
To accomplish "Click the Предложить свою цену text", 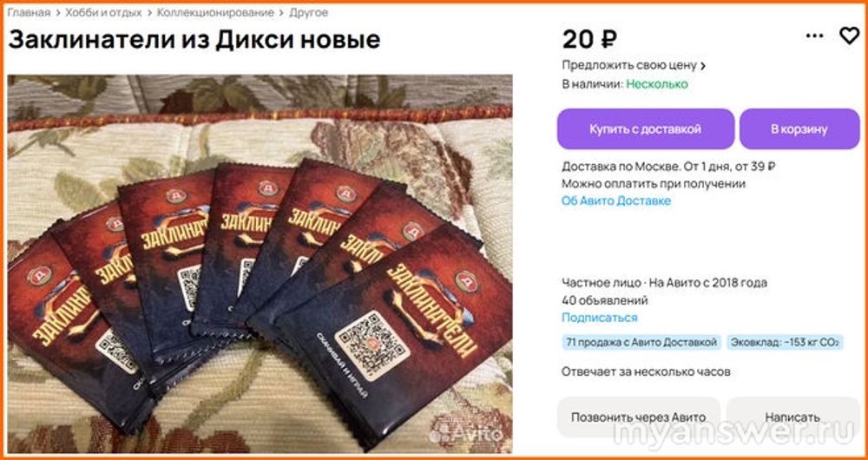I will pos(628,65).
